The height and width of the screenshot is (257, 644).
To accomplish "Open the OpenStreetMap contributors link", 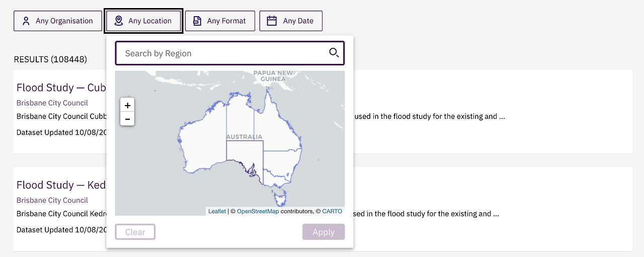I will coord(258,211).
